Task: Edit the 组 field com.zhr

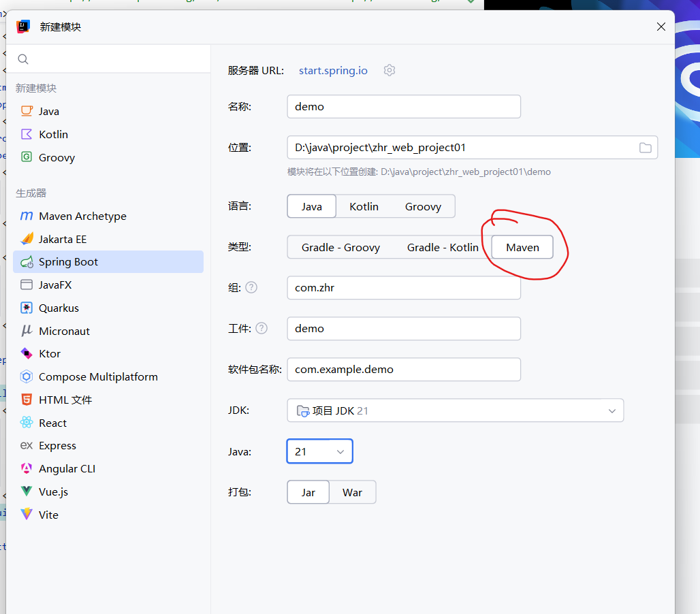Action: (x=404, y=287)
